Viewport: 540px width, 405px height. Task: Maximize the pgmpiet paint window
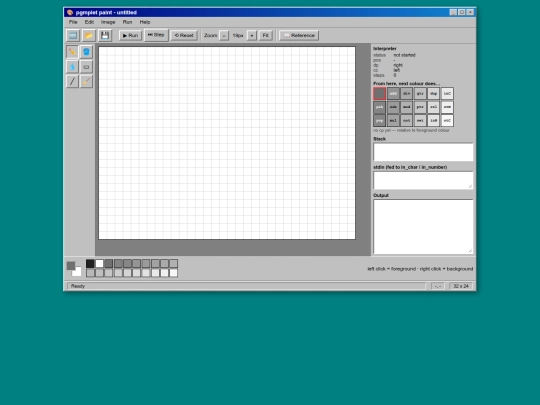point(462,12)
